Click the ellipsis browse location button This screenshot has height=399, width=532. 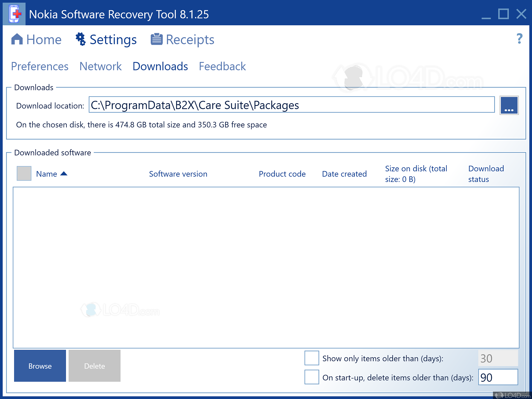(x=509, y=105)
